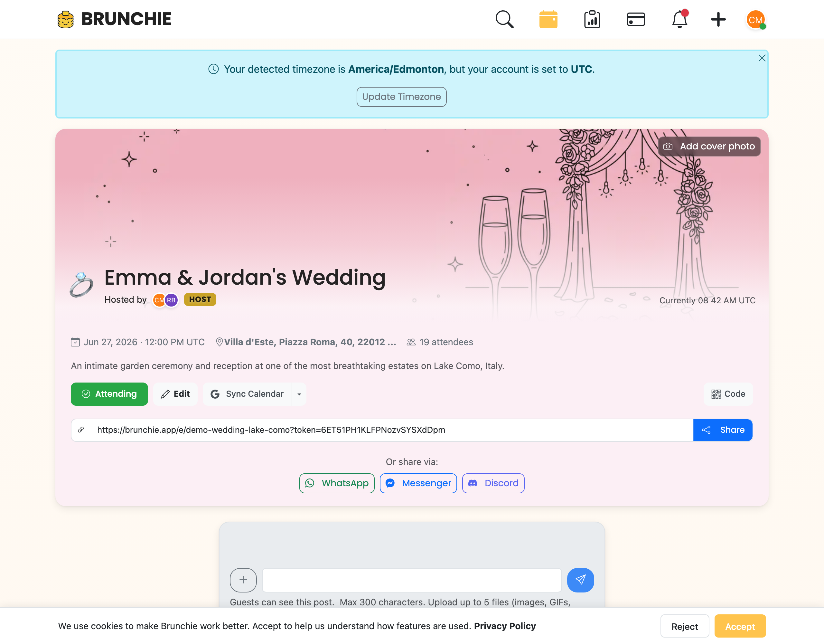Share via Messenger
The height and width of the screenshot is (644, 824).
pos(418,483)
